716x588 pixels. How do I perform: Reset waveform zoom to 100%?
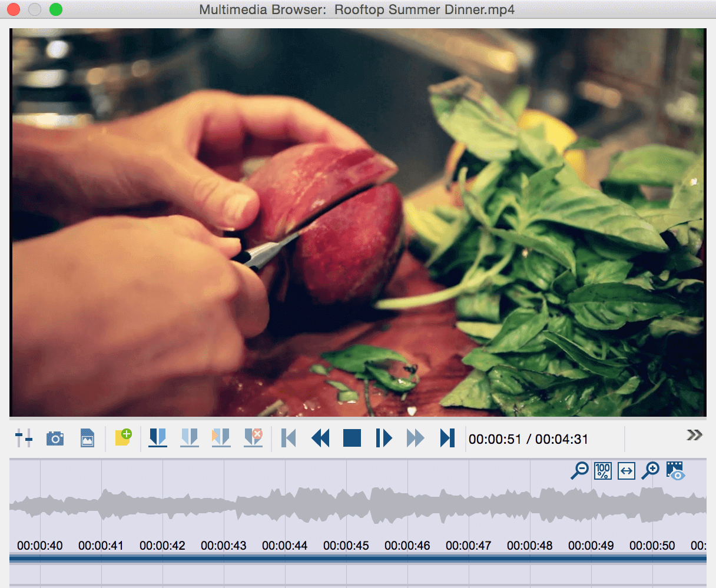pyautogui.click(x=602, y=471)
